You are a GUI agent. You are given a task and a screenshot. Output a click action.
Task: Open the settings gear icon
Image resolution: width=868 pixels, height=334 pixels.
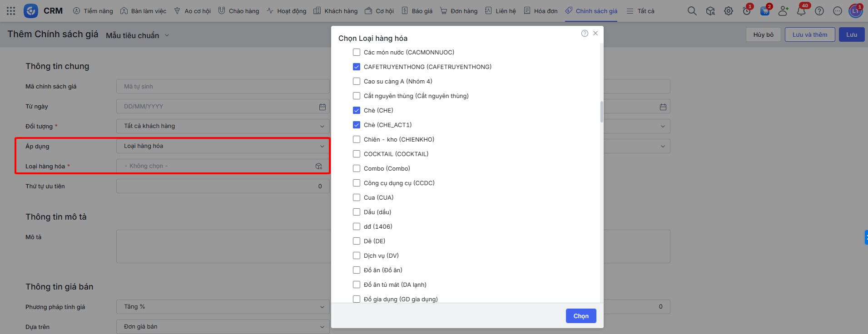(729, 11)
